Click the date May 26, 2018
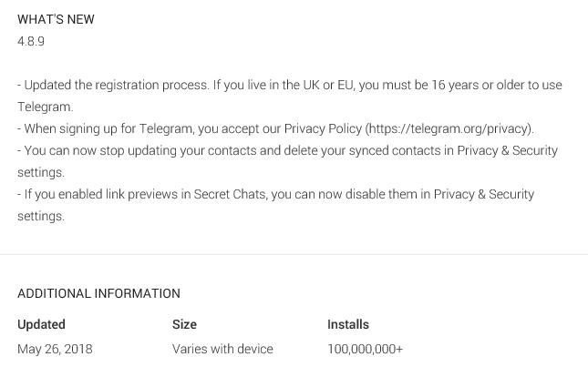 point(55,349)
